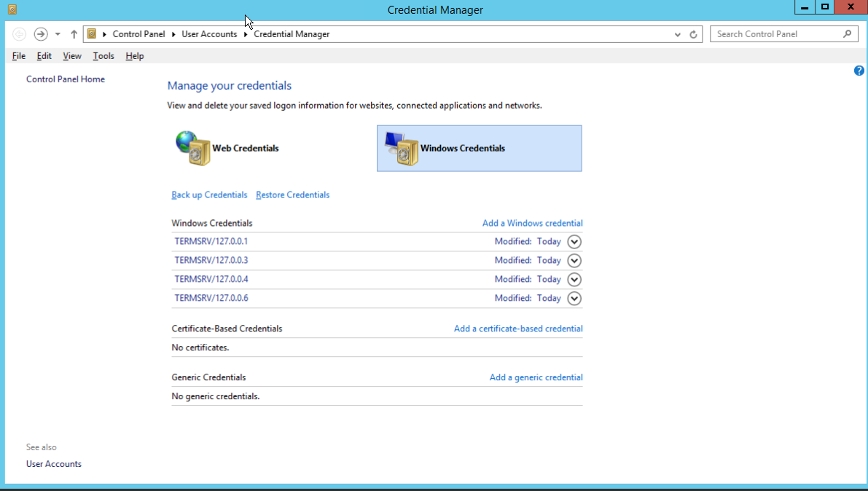This screenshot has height=491, width=868.
Task: Click the title bar window icon
Action: click(12, 9)
